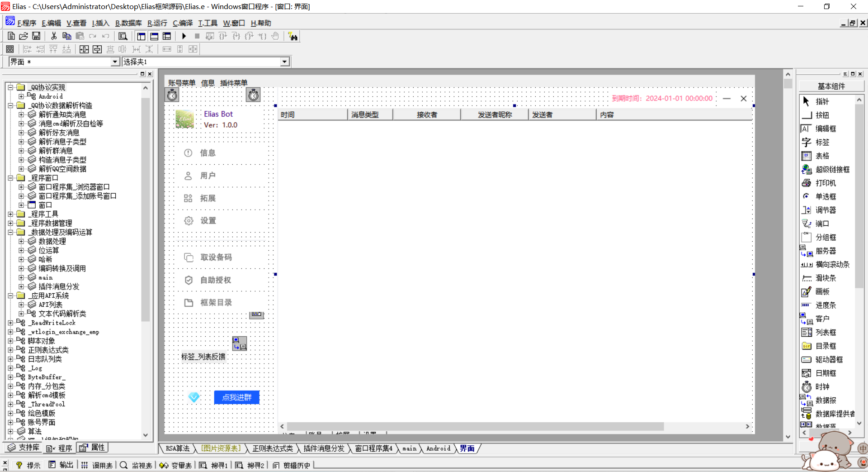Choose the 单选框 radio button component
Image resolution: width=868 pixels, height=472 pixels.
(825, 197)
